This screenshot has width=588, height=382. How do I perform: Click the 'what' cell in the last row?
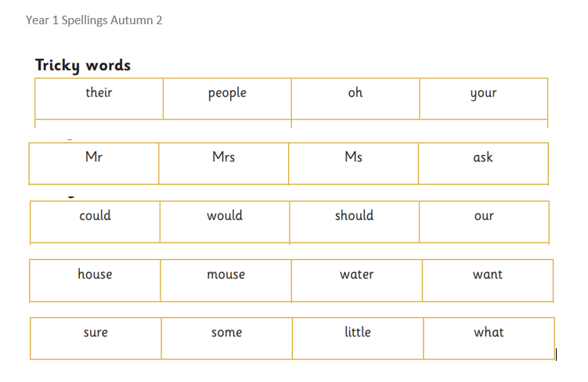coord(489,333)
